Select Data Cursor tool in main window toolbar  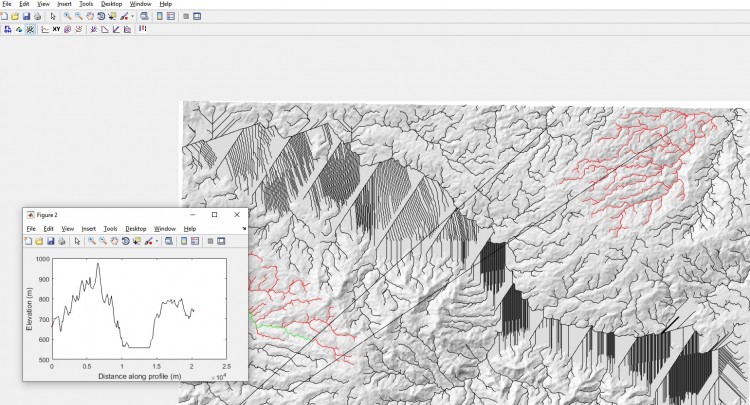(x=112, y=16)
